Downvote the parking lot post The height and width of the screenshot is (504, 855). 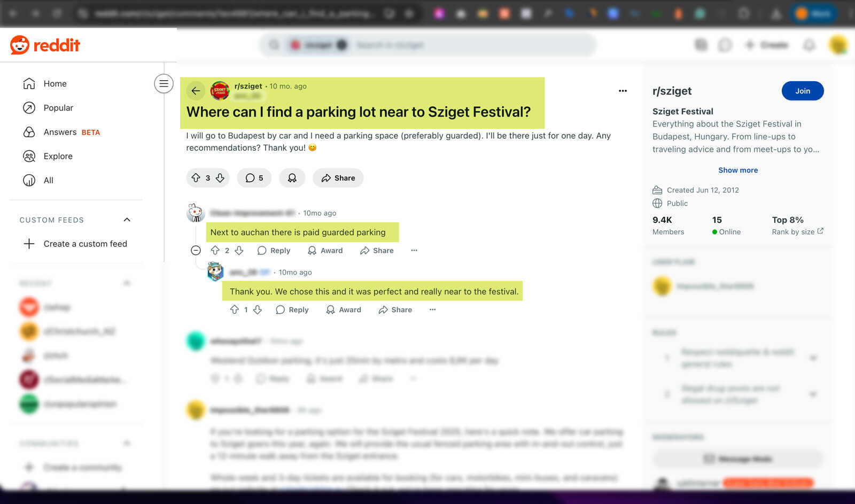tap(220, 178)
